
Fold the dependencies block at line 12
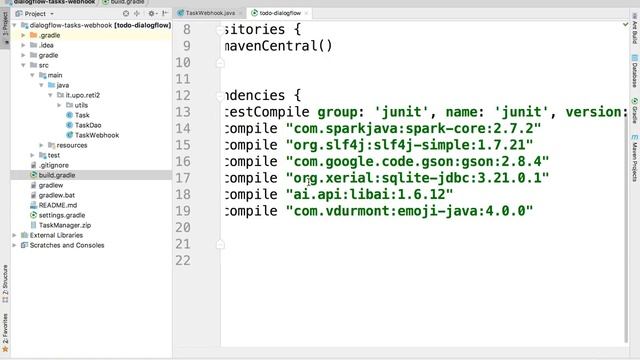[x=220, y=96]
